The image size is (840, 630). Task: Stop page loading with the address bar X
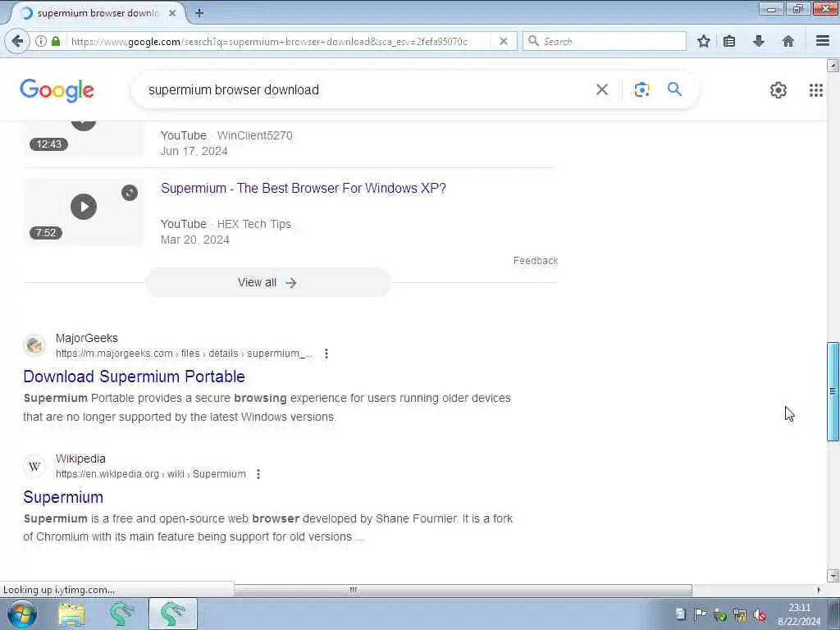(x=503, y=41)
